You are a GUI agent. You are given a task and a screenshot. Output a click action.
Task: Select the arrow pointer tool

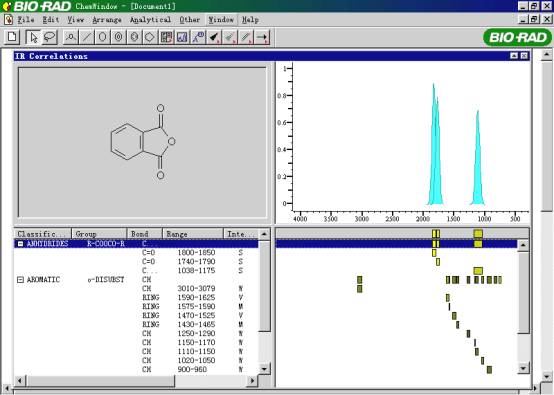(x=34, y=37)
